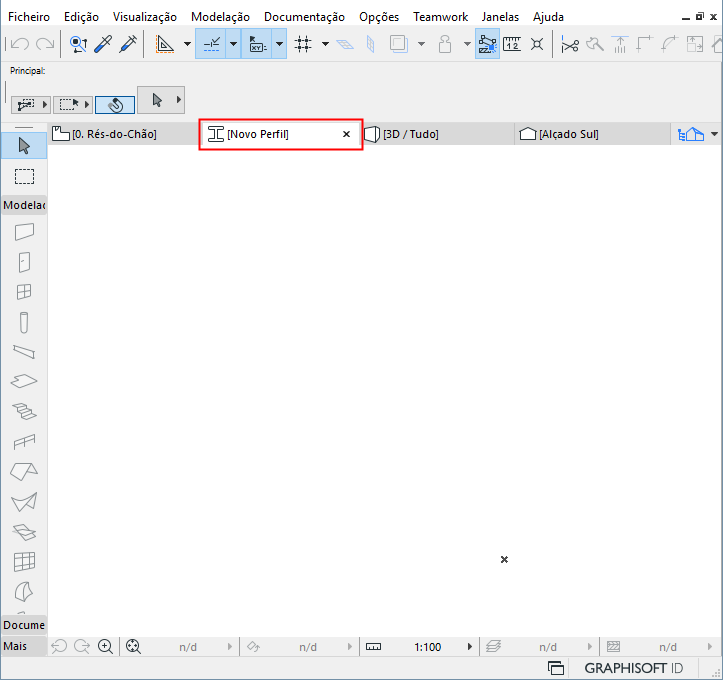Click the Measure ruler icon

[x=512, y=44]
